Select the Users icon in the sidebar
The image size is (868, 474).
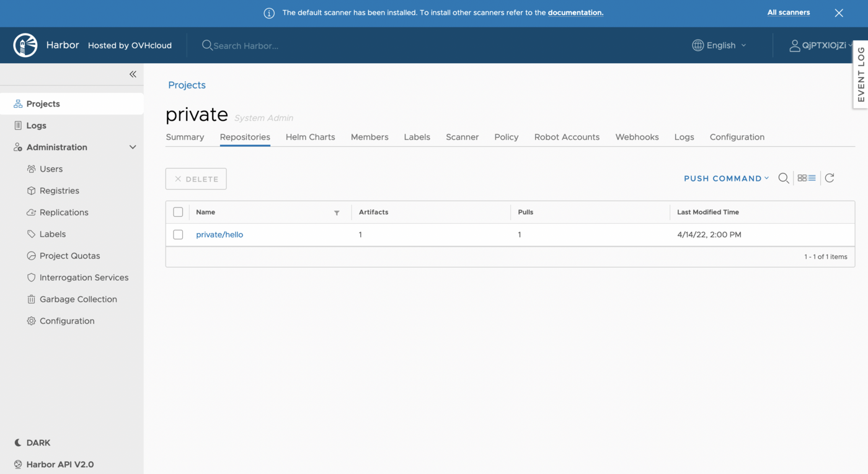click(x=31, y=169)
